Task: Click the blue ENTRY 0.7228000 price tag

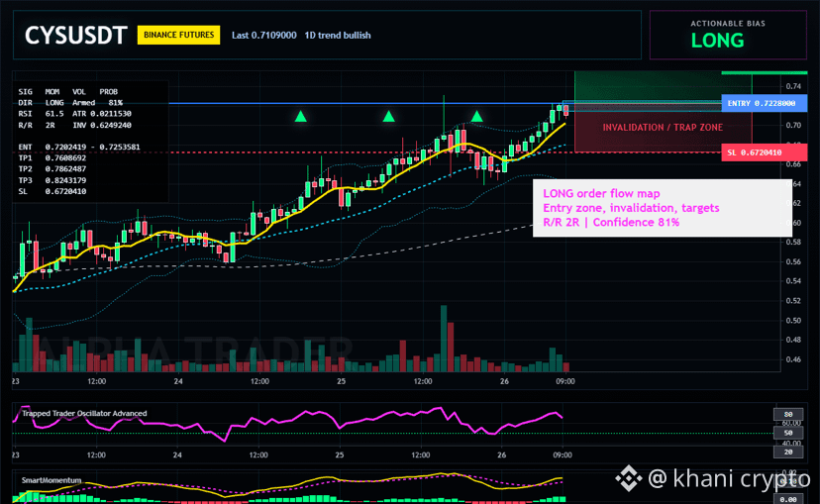Action: click(x=764, y=103)
